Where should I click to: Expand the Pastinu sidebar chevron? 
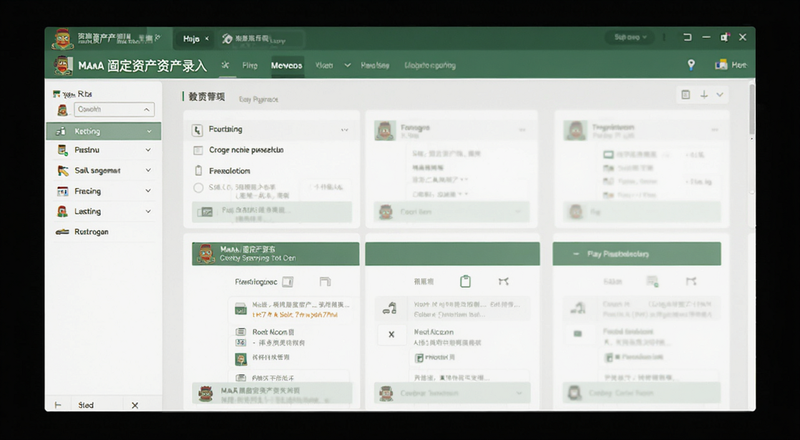(148, 150)
